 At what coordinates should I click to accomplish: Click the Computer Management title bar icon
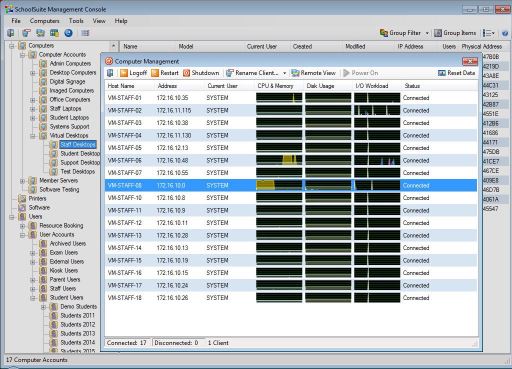[x=109, y=61]
